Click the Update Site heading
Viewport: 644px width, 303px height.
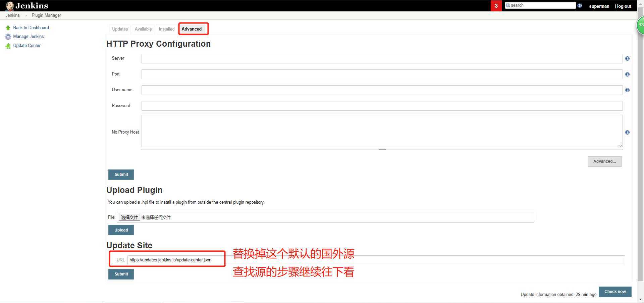(x=129, y=246)
